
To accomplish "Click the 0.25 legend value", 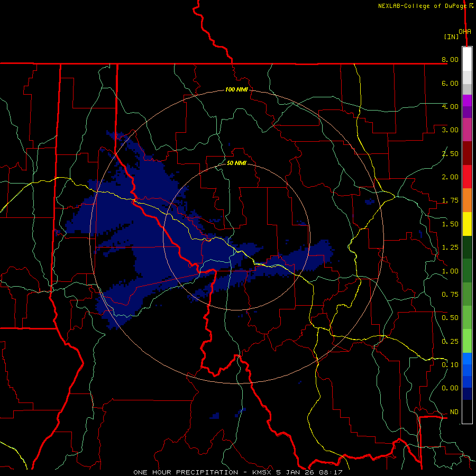I will pyautogui.click(x=450, y=342).
